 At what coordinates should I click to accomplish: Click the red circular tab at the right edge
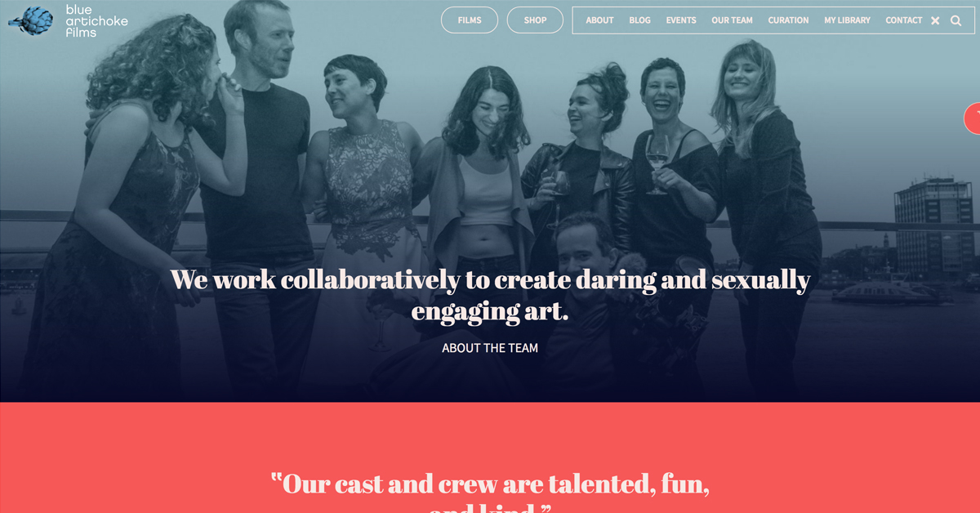click(x=973, y=118)
